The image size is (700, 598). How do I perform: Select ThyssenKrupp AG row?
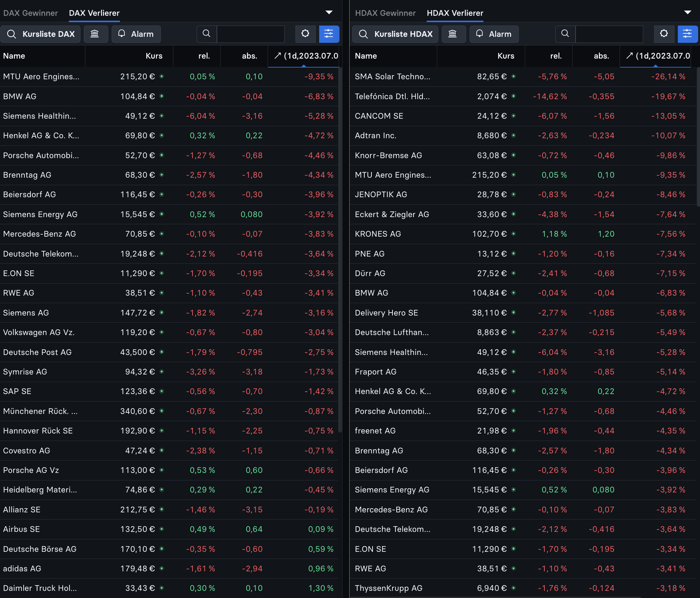click(523, 588)
